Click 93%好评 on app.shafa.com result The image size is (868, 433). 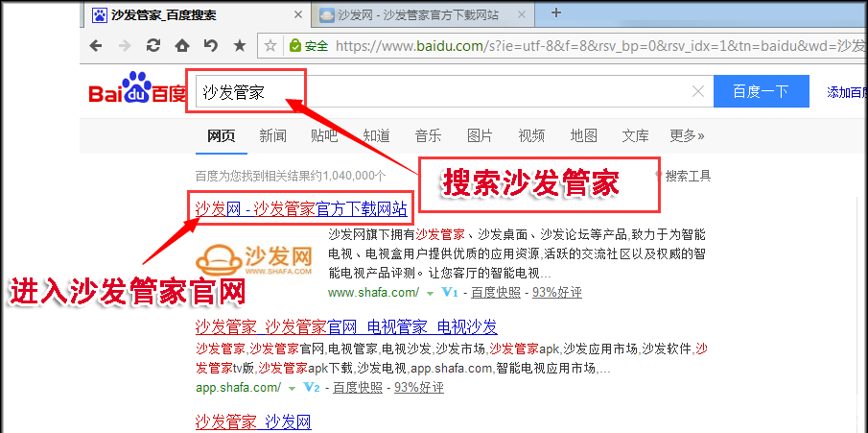[419, 388]
